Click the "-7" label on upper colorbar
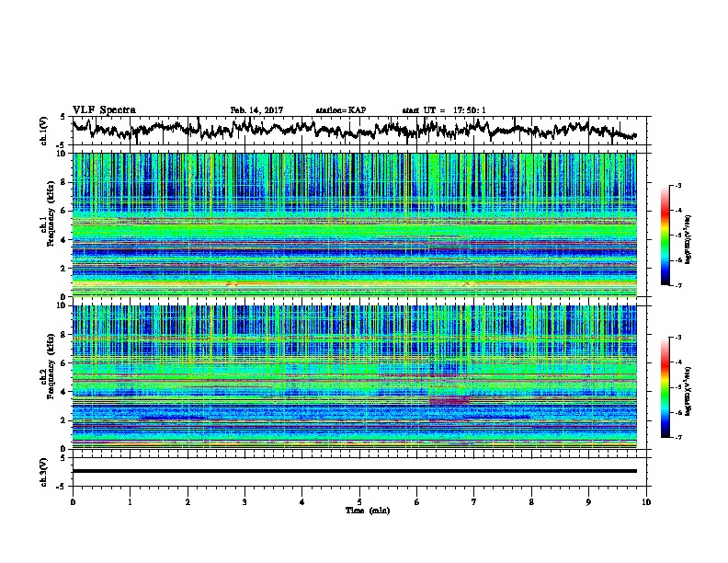 [x=677, y=285]
